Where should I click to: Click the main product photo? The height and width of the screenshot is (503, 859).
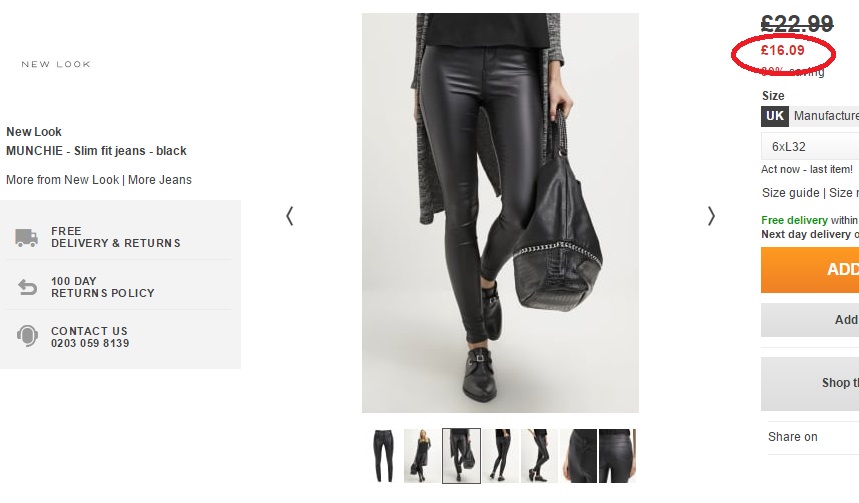(x=500, y=213)
